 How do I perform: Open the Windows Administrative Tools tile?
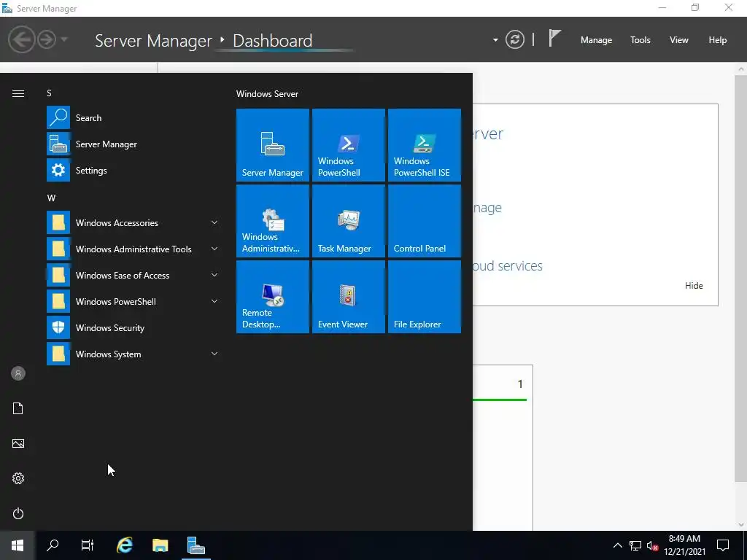coord(273,220)
